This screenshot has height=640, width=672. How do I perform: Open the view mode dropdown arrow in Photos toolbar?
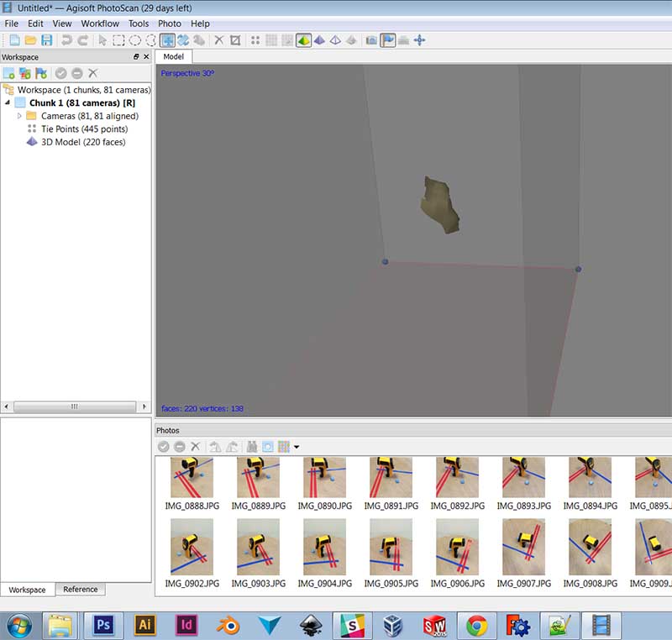point(297,447)
